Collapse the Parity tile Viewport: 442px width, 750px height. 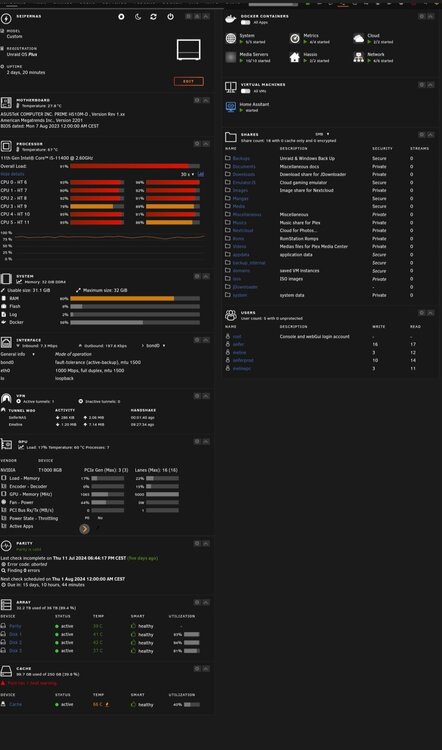[206, 543]
